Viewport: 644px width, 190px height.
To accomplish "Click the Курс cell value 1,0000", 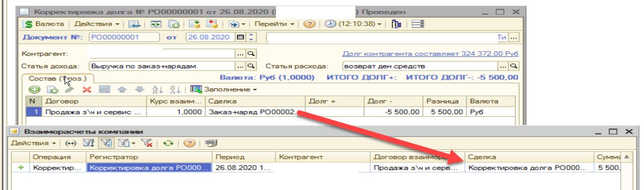I will click(x=175, y=112).
